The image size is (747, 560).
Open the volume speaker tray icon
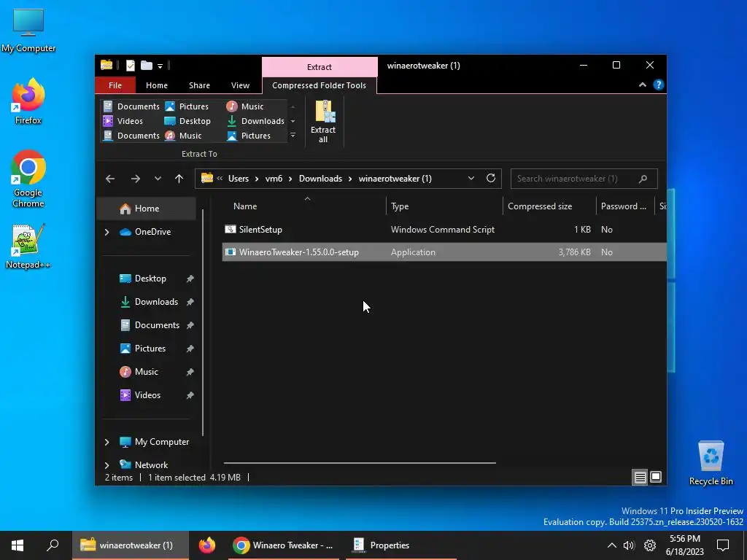(x=629, y=545)
